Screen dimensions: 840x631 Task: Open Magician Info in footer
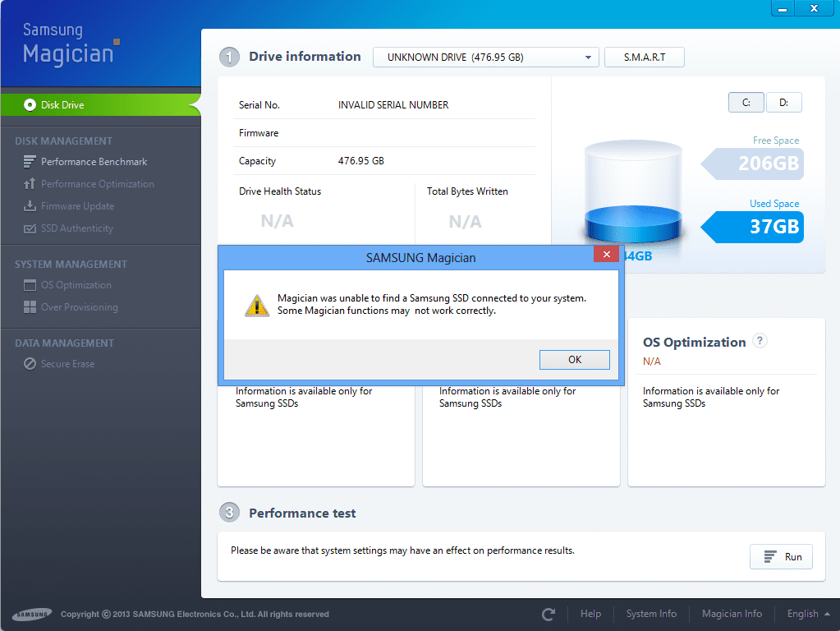(x=732, y=614)
